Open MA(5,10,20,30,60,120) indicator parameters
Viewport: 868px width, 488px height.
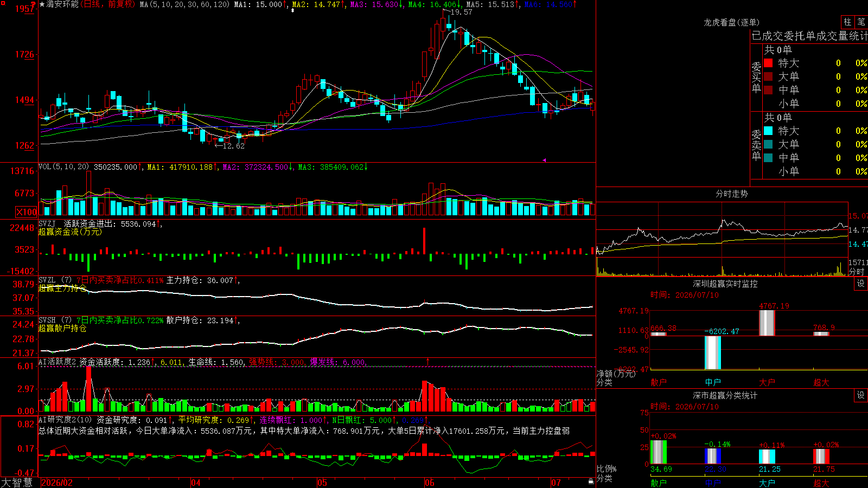coord(184,4)
